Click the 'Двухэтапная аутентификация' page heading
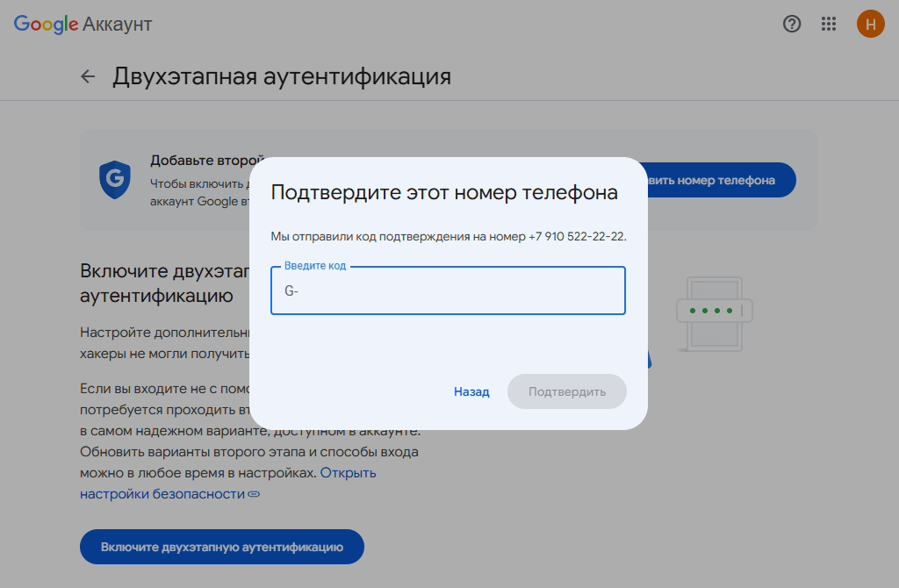 281,76
